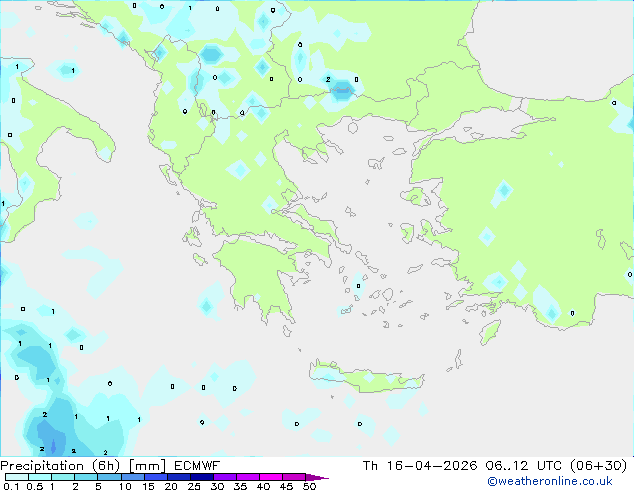Click the '40' legend scale value
Viewport: 634px width, 490px height.
pos(264,486)
